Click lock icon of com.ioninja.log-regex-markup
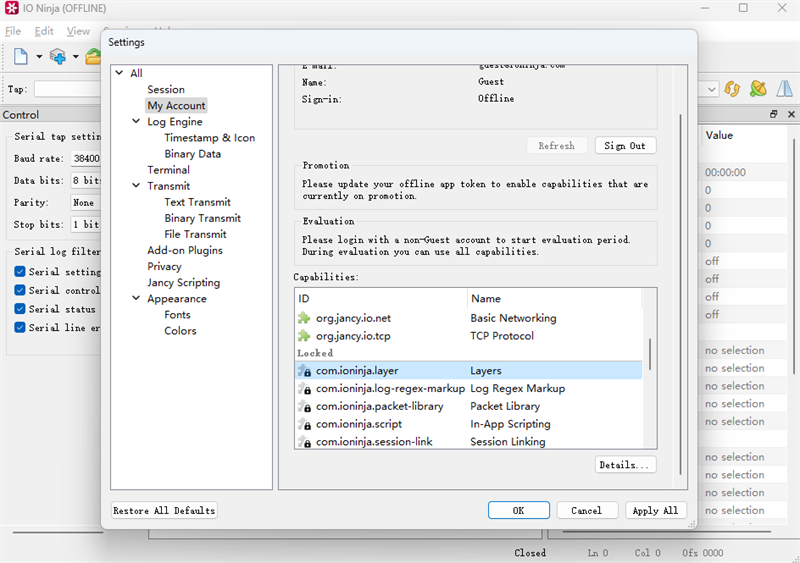This screenshot has height=563, width=800. (305, 388)
